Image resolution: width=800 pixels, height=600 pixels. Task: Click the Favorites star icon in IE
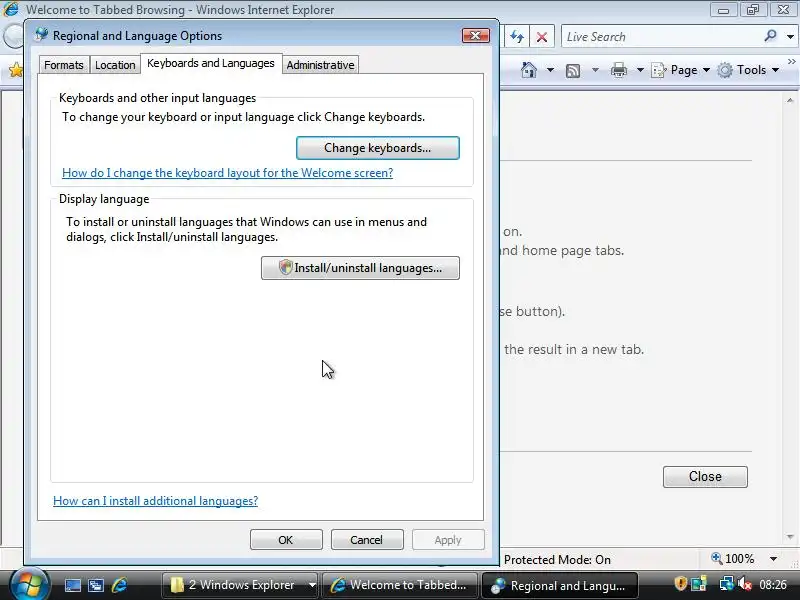coord(15,70)
